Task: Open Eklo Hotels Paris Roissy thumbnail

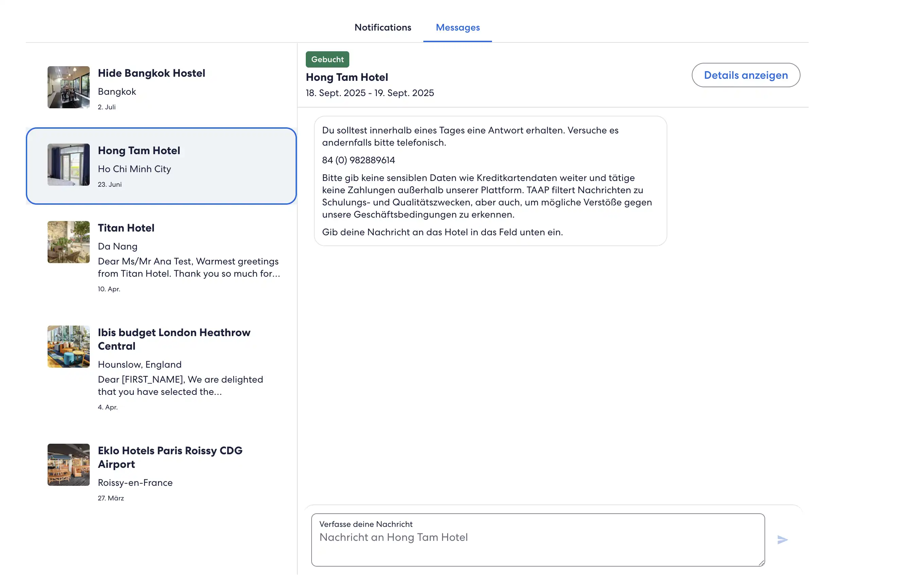Action: pos(68,464)
